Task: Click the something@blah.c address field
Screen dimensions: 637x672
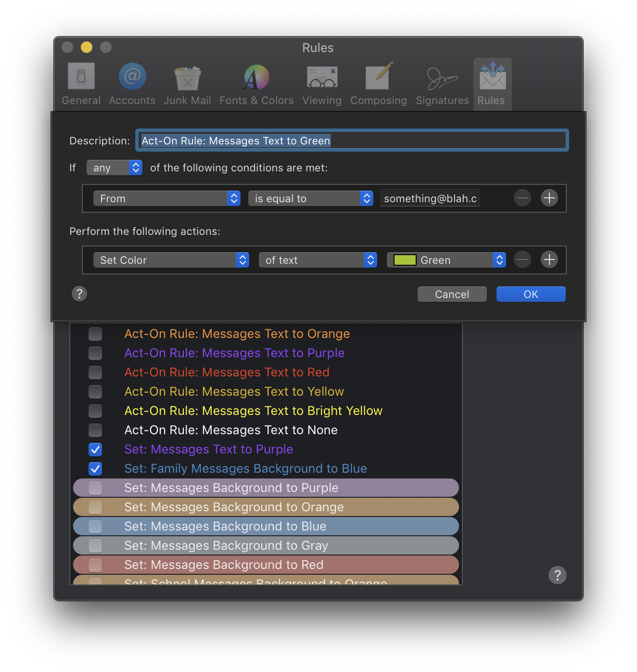Action: pyautogui.click(x=430, y=198)
